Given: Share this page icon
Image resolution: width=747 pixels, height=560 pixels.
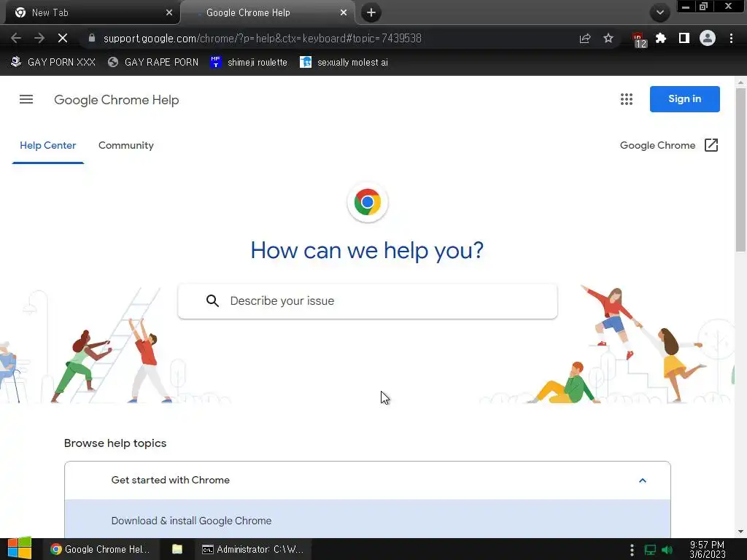Looking at the screenshot, I should point(585,39).
